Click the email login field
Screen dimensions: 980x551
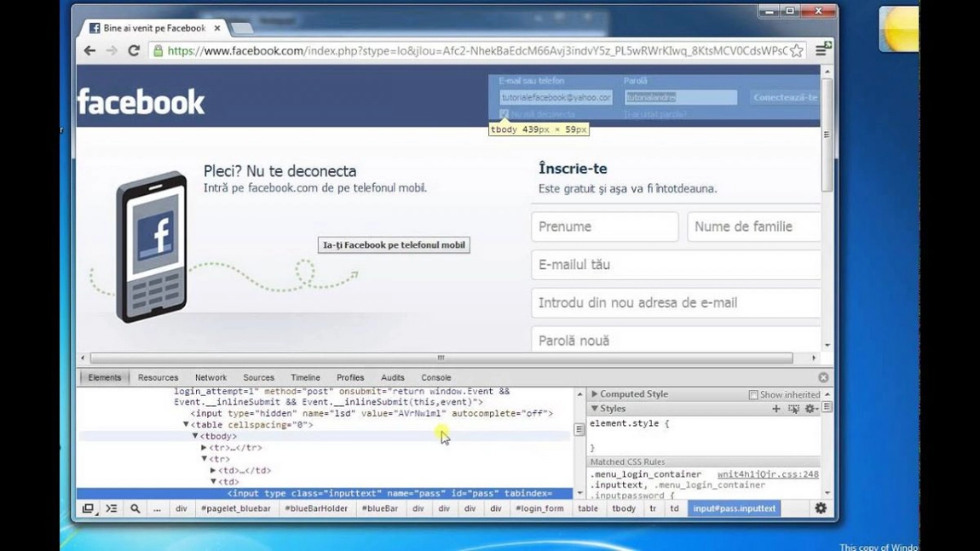tap(556, 97)
